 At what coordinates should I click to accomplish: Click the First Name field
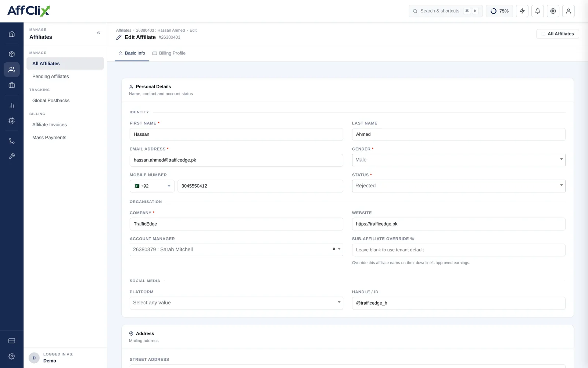pyautogui.click(x=236, y=134)
